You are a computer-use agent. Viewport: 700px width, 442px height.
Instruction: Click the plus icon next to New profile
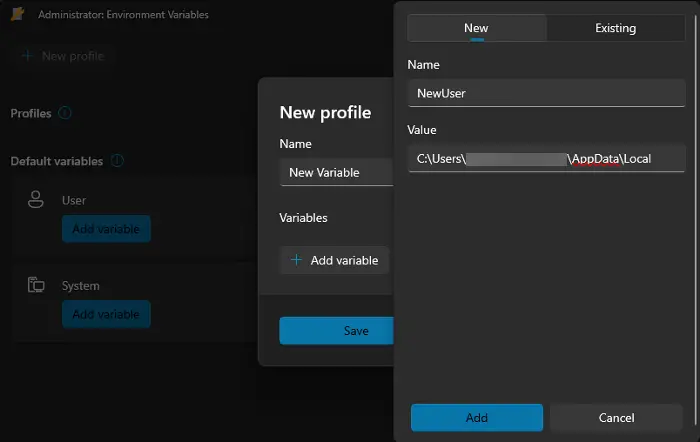pos(28,56)
